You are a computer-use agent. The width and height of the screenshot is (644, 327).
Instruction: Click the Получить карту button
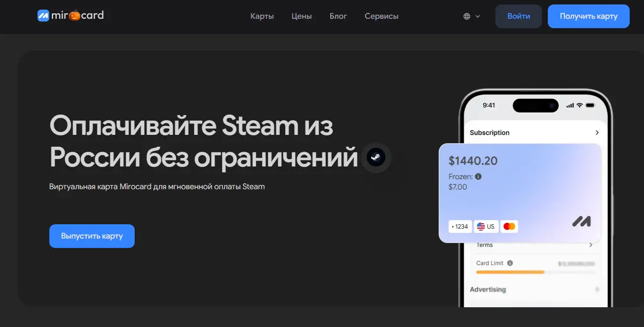pos(589,16)
